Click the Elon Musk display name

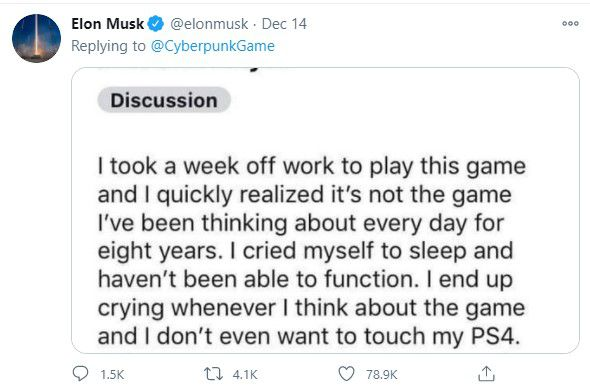coord(108,24)
